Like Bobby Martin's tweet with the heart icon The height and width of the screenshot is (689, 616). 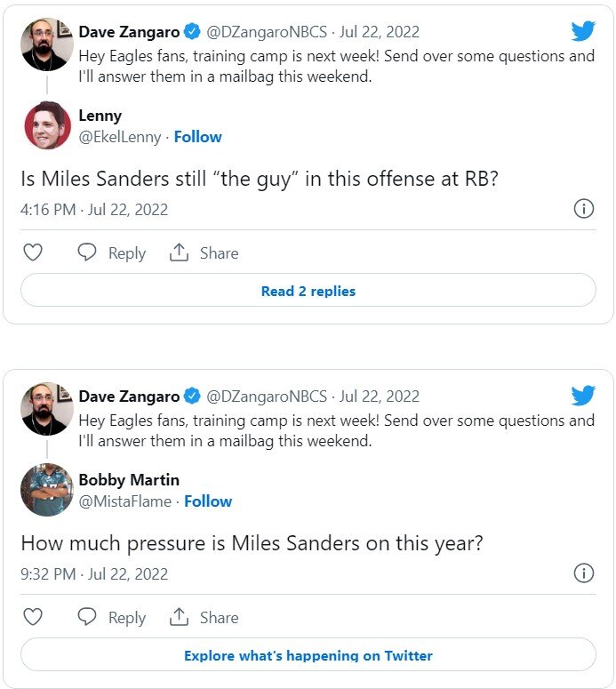click(33, 617)
